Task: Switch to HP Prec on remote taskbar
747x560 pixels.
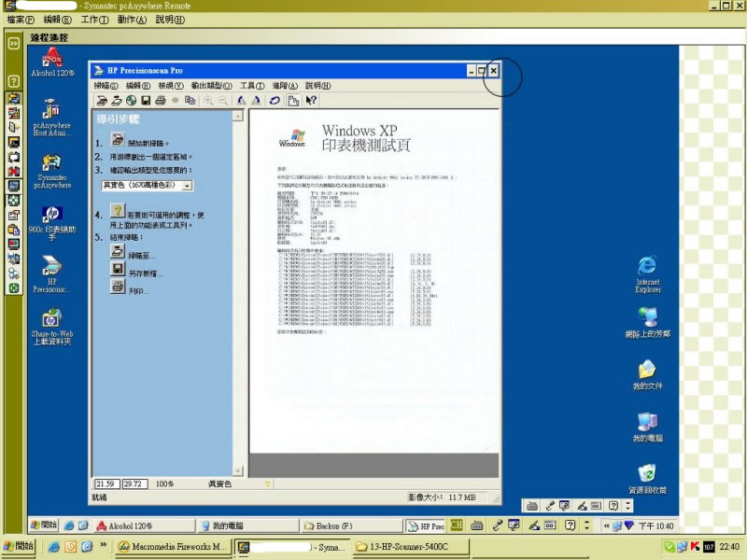Action: (x=426, y=525)
